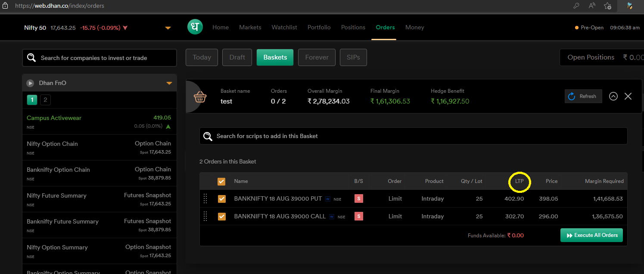The height and width of the screenshot is (274, 644).
Task: Open Nifty Future Summary watchlist row
Action: point(99,199)
